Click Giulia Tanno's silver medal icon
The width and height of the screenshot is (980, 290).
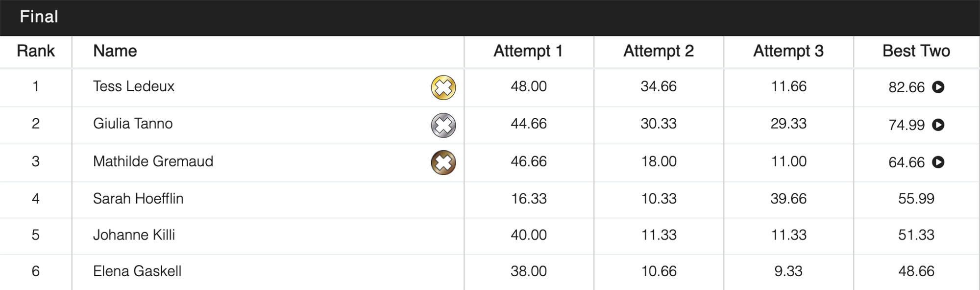(x=443, y=125)
